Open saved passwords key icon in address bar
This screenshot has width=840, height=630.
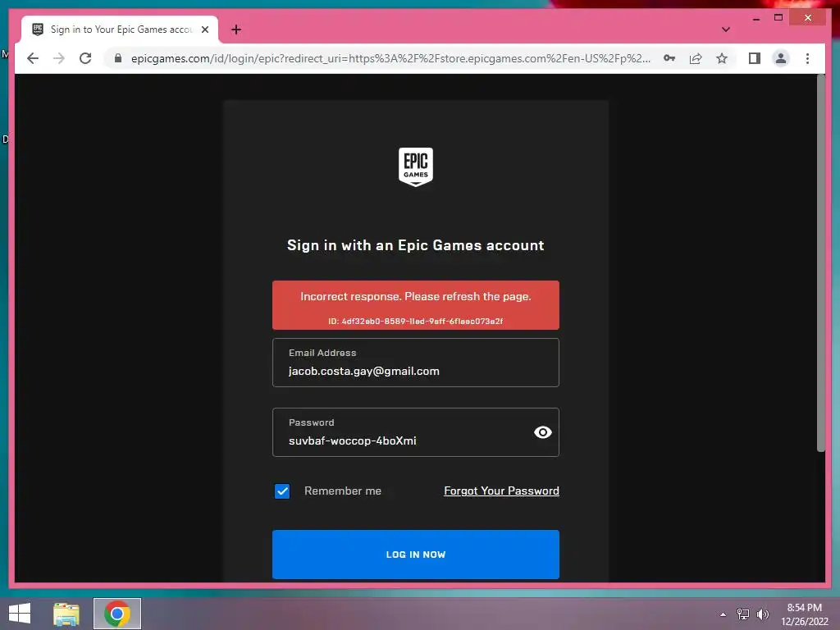(x=669, y=58)
